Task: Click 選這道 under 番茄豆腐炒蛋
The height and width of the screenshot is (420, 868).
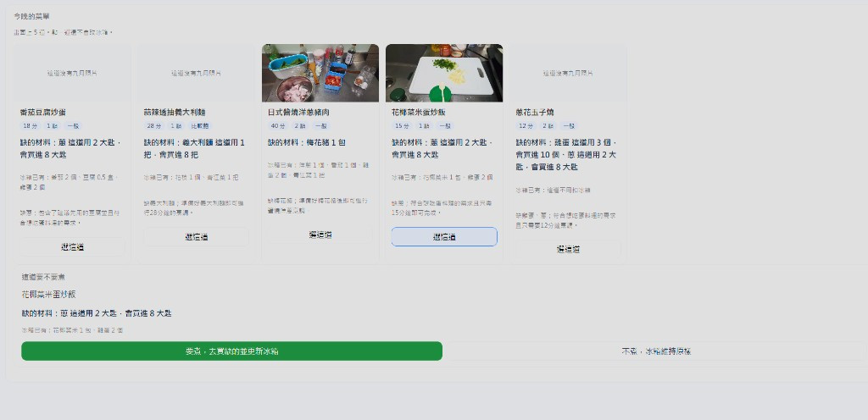Action: coord(73,247)
